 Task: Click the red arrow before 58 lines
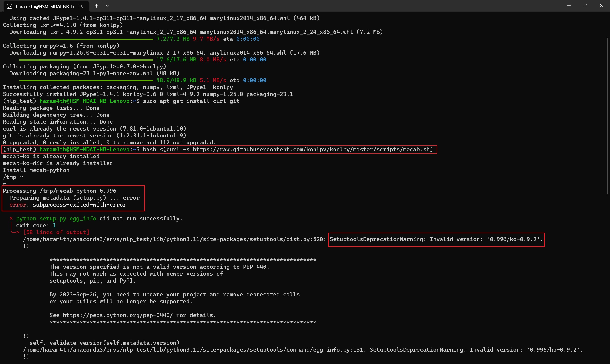[15, 232]
